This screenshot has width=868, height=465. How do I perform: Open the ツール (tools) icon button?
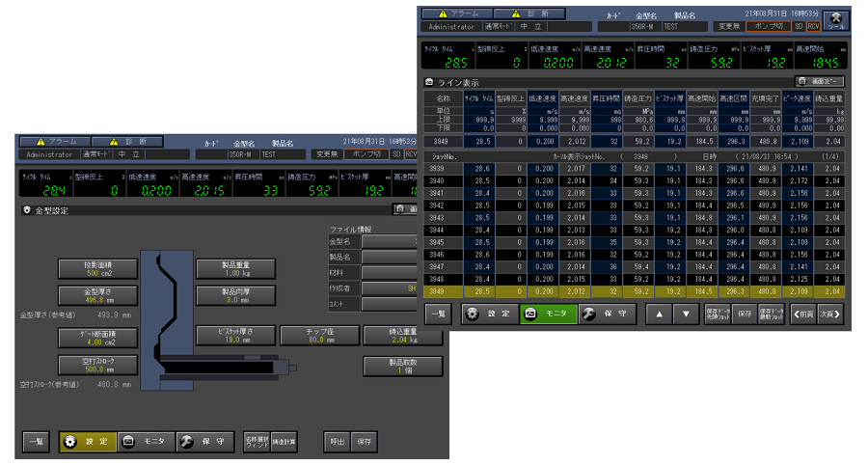point(837,19)
